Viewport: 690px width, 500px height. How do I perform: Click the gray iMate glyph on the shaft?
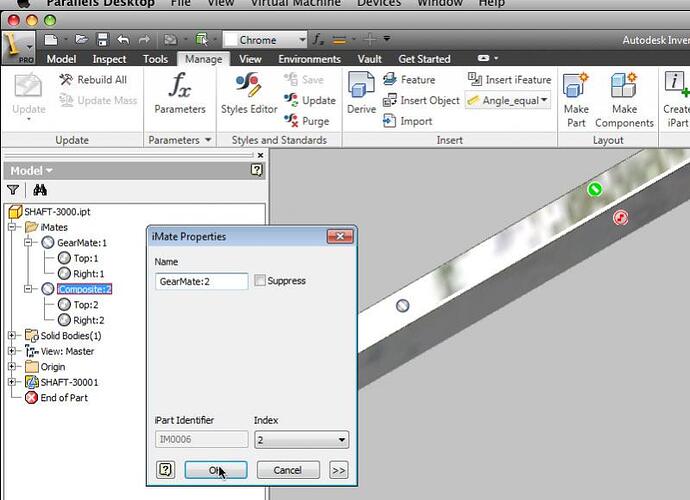402,305
